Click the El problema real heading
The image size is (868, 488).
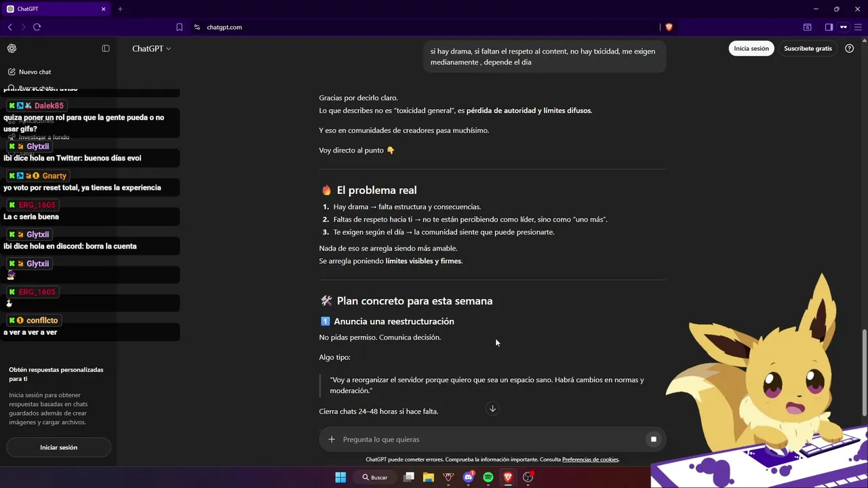coord(377,190)
